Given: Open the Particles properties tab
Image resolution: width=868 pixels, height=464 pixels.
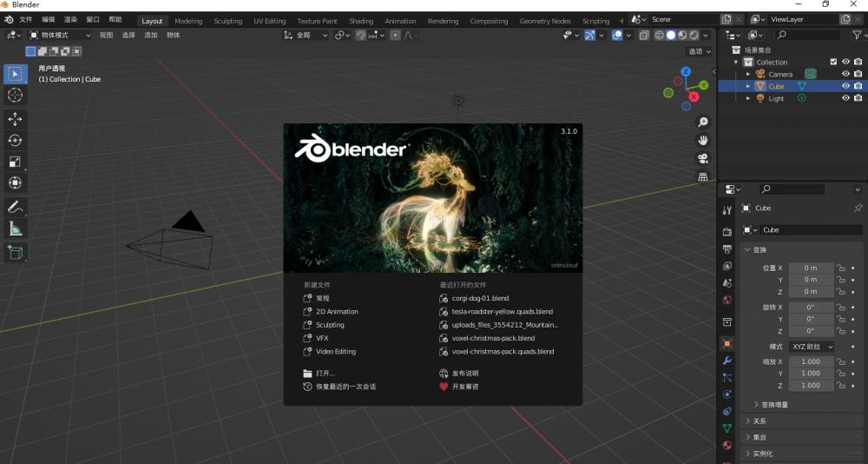Looking at the screenshot, I should tap(727, 377).
